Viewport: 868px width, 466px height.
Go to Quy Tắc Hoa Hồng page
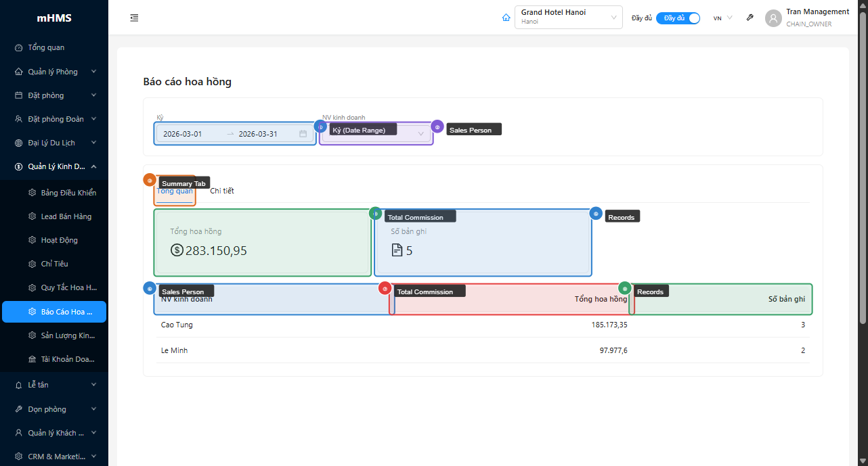[68, 287]
